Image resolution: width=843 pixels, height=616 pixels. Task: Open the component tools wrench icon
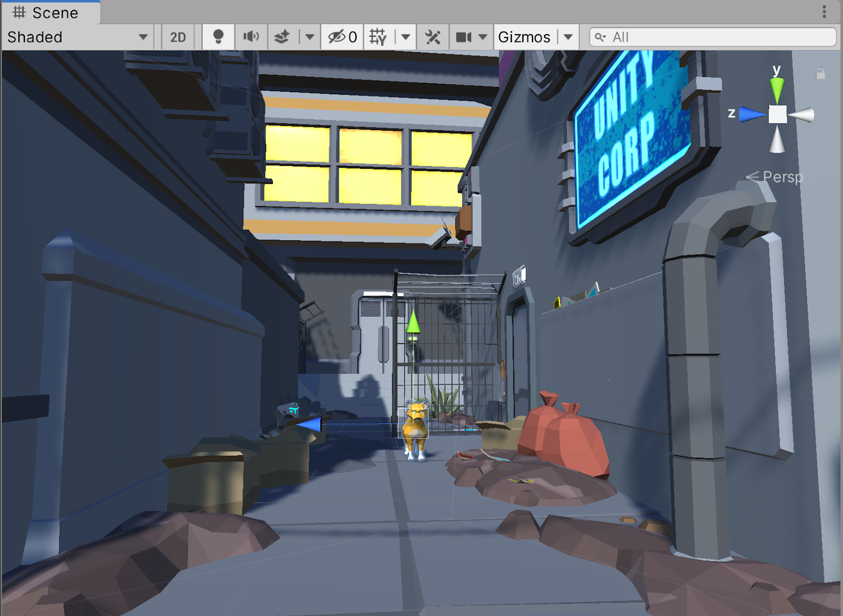point(433,37)
